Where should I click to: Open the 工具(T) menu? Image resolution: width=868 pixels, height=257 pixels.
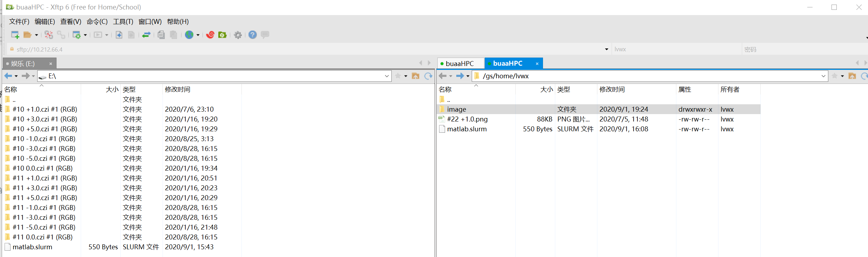tap(123, 22)
